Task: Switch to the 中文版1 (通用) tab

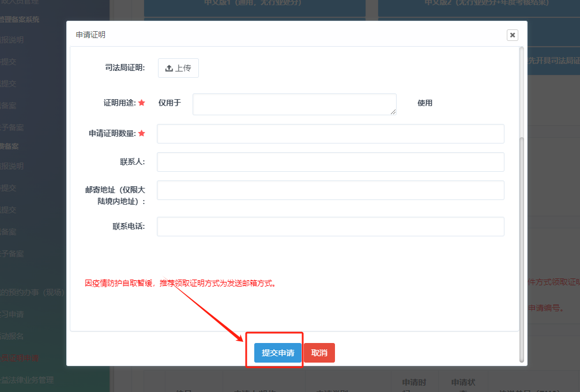Action: pyautogui.click(x=254, y=5)
